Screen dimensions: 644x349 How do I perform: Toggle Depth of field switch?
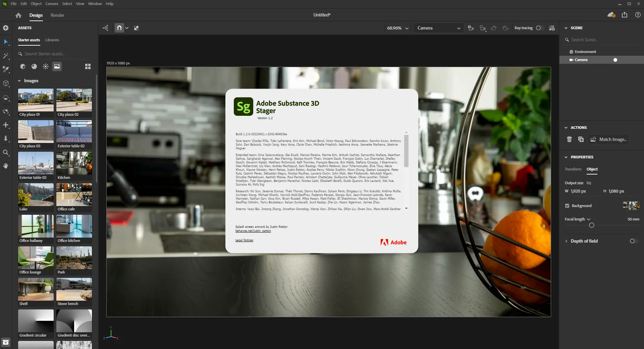click(633, 241)
